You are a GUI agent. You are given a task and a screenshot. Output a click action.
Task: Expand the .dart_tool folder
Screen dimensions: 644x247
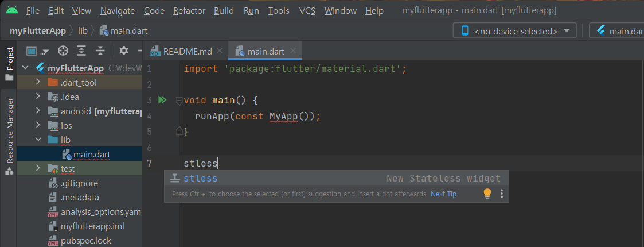38,82
